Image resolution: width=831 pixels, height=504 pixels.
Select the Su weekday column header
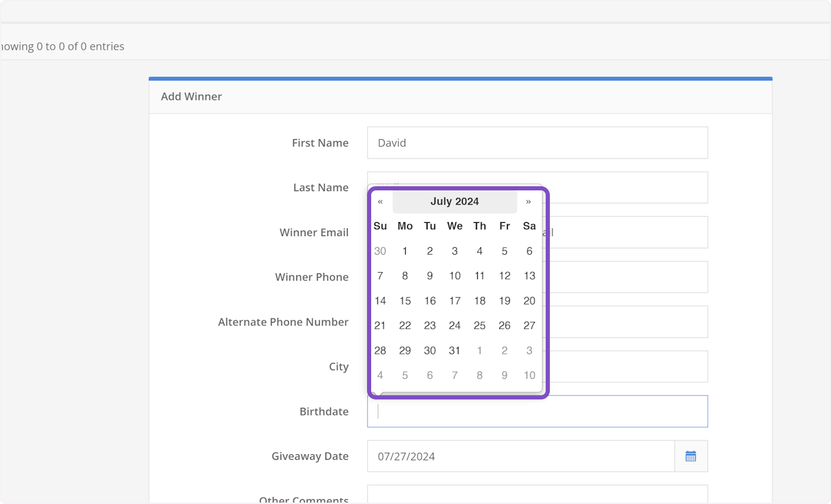[379, 226]
